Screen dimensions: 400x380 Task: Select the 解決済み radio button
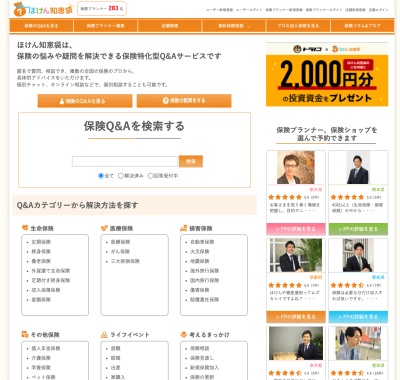[121, 176]
